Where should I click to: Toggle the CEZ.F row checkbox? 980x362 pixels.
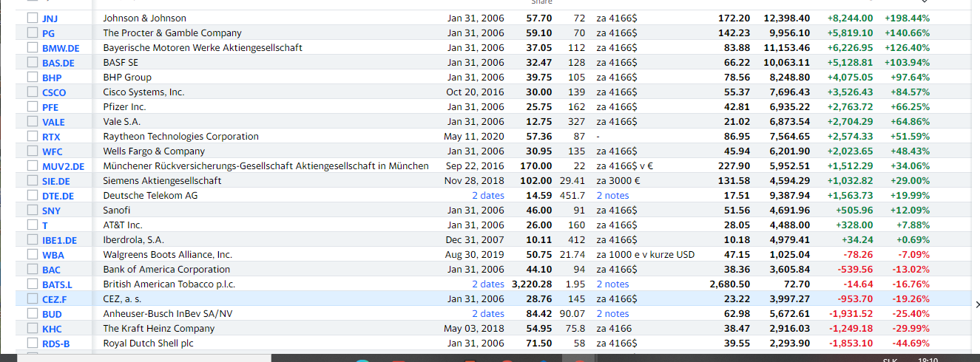coord(32,298)
